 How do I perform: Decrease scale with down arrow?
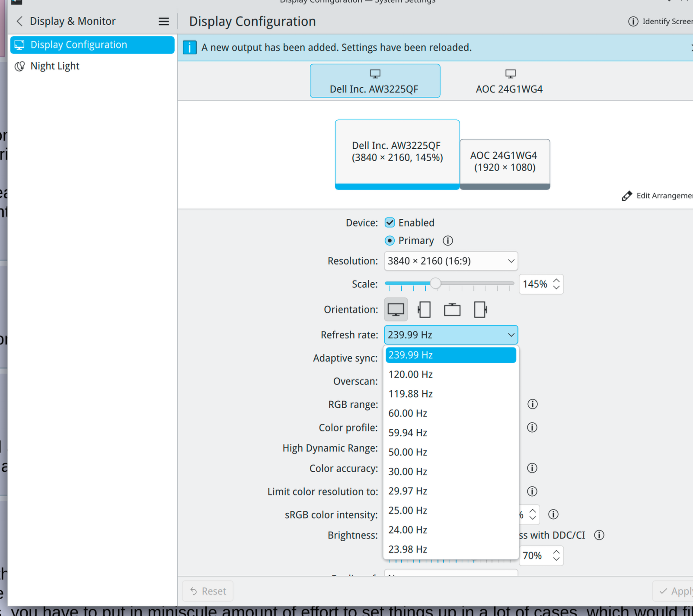click(556, 287)
